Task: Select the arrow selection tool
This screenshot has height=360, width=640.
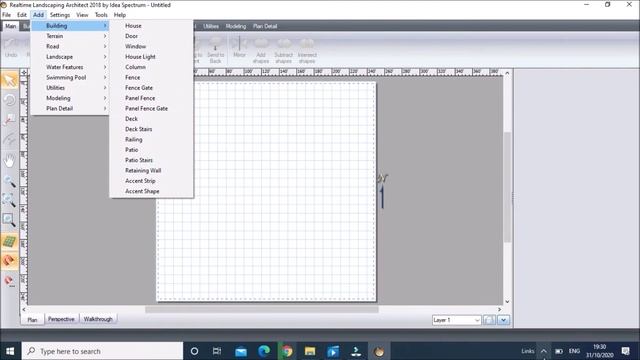Action: [x=9, y=80]
